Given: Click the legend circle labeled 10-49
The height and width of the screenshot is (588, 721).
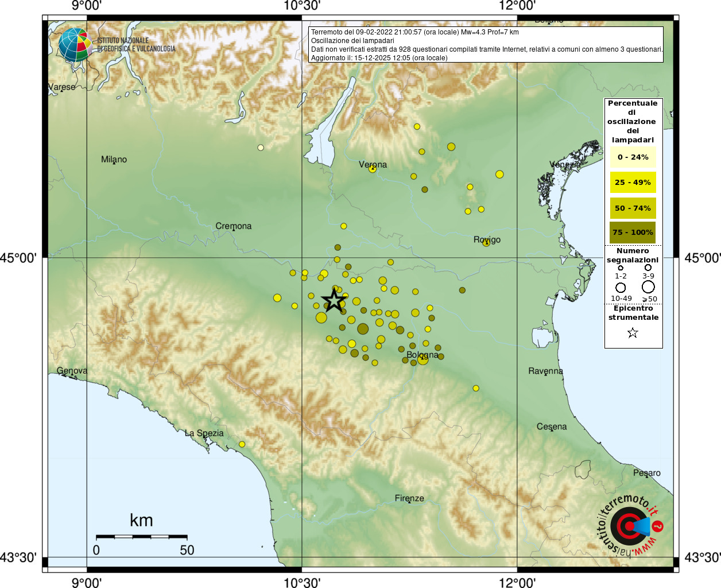Looking at the screenshot, I should (621, 287).
